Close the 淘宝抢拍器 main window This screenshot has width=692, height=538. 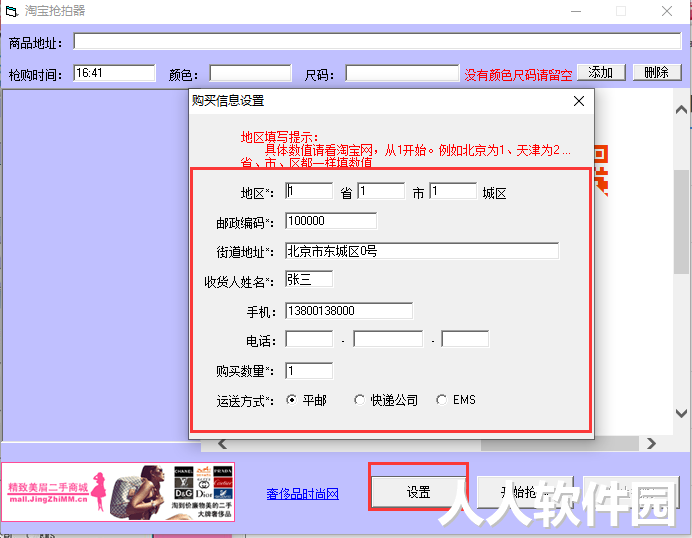[667, 11]
